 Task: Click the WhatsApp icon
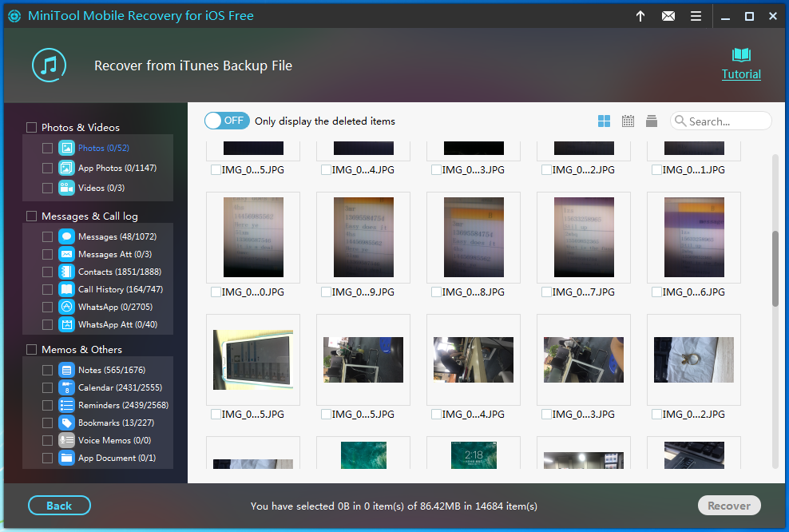[66, 307]
